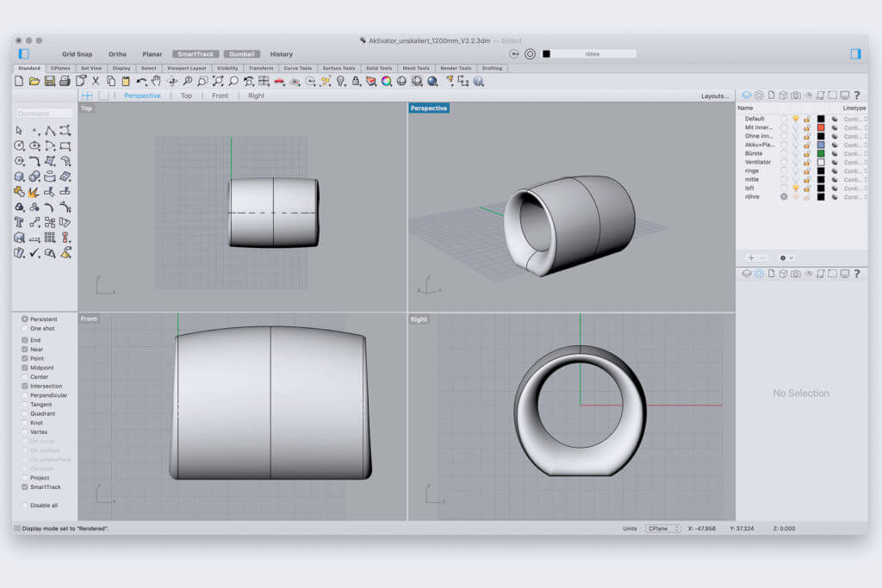882x588 pixels.
Task: Select the Pan hand tool
Action: (156, 82)
